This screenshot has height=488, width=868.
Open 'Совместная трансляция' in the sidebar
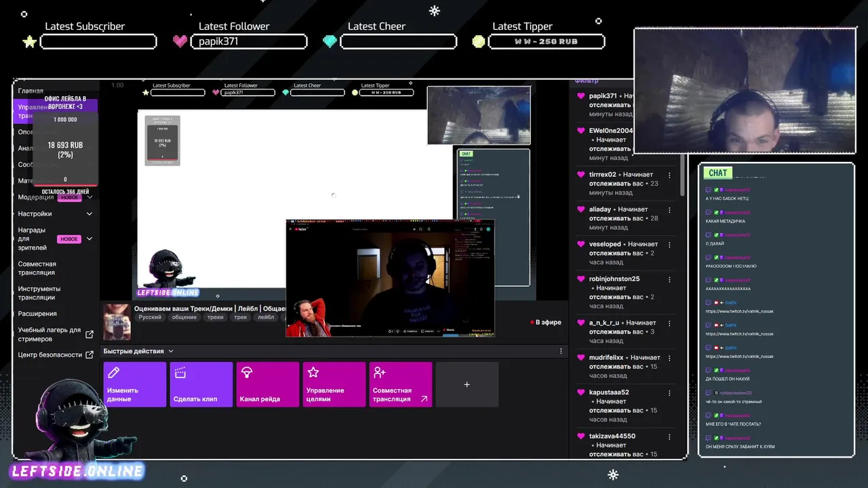(x=37, y=268)
